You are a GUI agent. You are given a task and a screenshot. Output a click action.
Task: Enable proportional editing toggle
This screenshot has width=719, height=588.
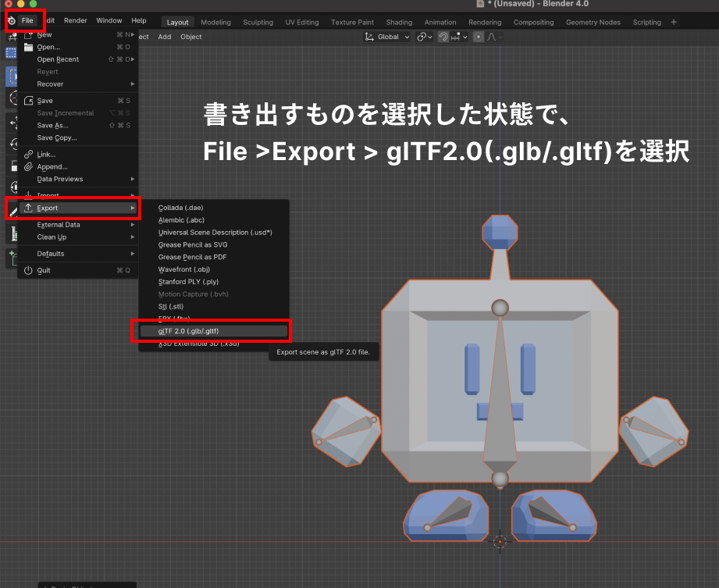pyautogui.click(x=479, y=37)
